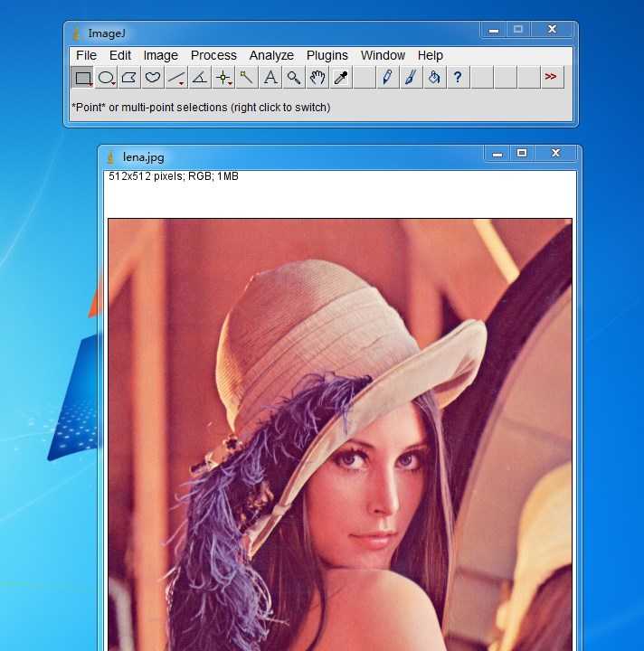Image resolution: width=644 pixels, height=651 pixels.
Task: Click the lena.jpg image canvas
Action: click(340, 434)
